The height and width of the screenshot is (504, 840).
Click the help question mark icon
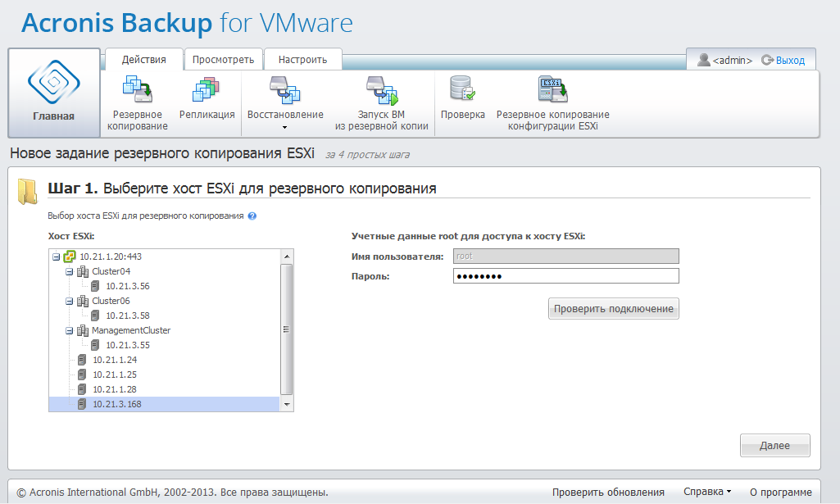pos(252,216)
